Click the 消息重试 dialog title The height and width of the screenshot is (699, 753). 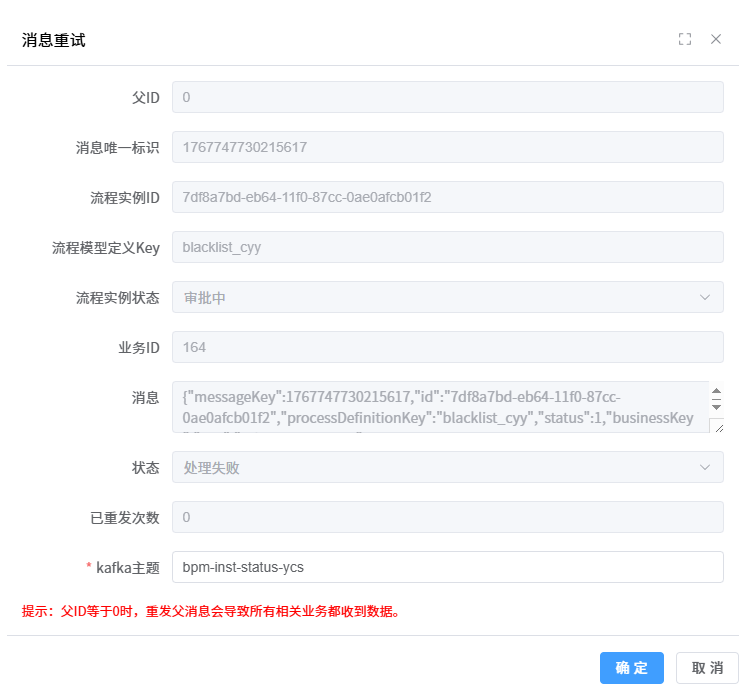point(53,40)
